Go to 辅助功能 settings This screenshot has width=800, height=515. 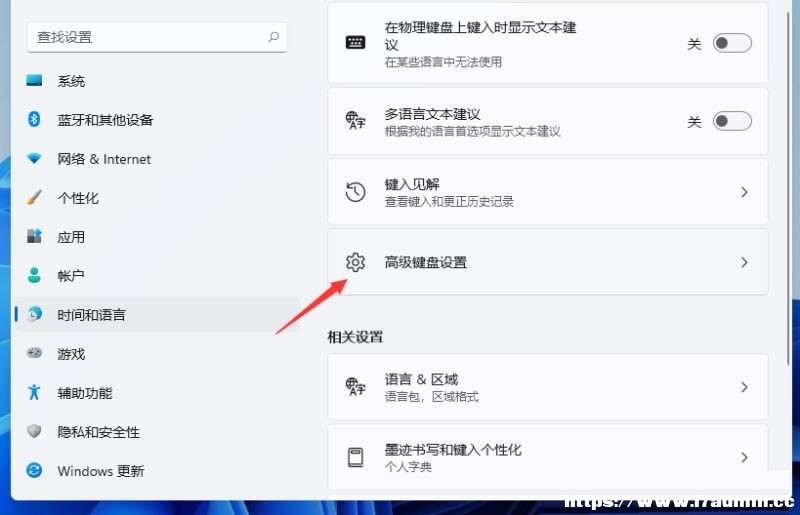click(157, 392)
